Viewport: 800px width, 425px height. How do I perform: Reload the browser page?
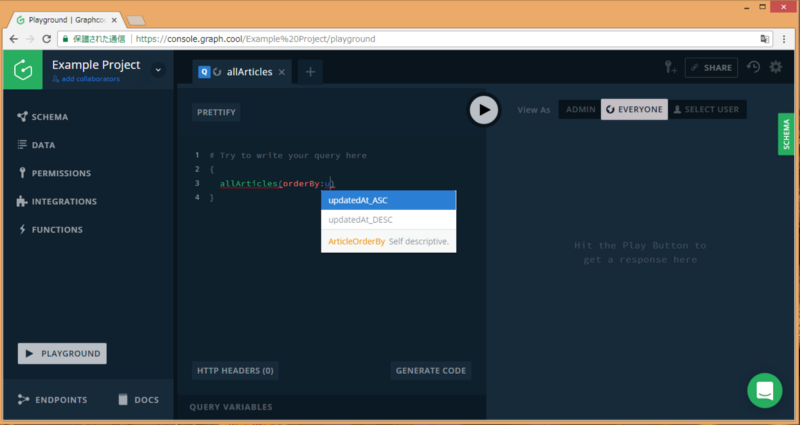[46, 39]
